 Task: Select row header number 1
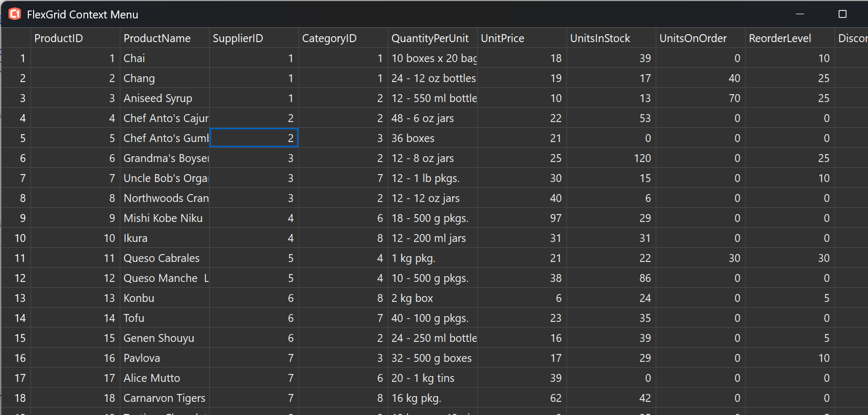[16, 58]
